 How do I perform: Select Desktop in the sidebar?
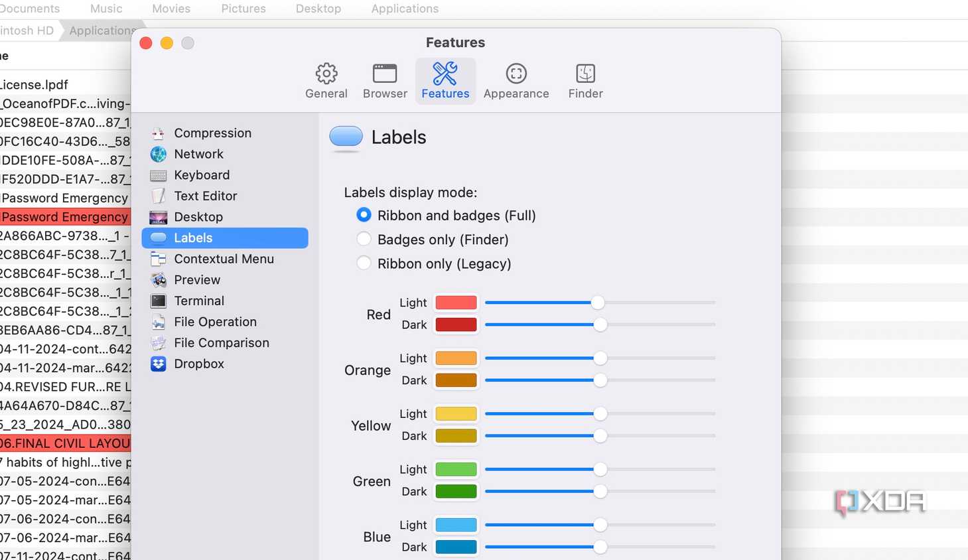[x=225, y=217]
